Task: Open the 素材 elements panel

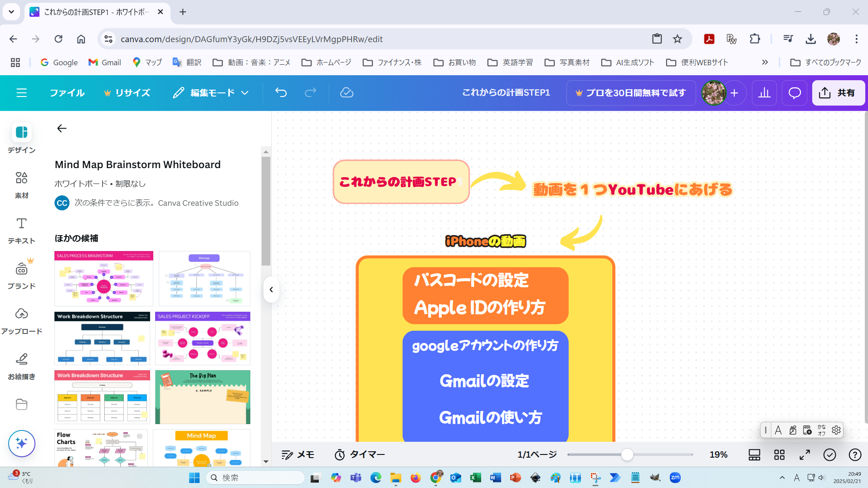Action: click(21, 184)
